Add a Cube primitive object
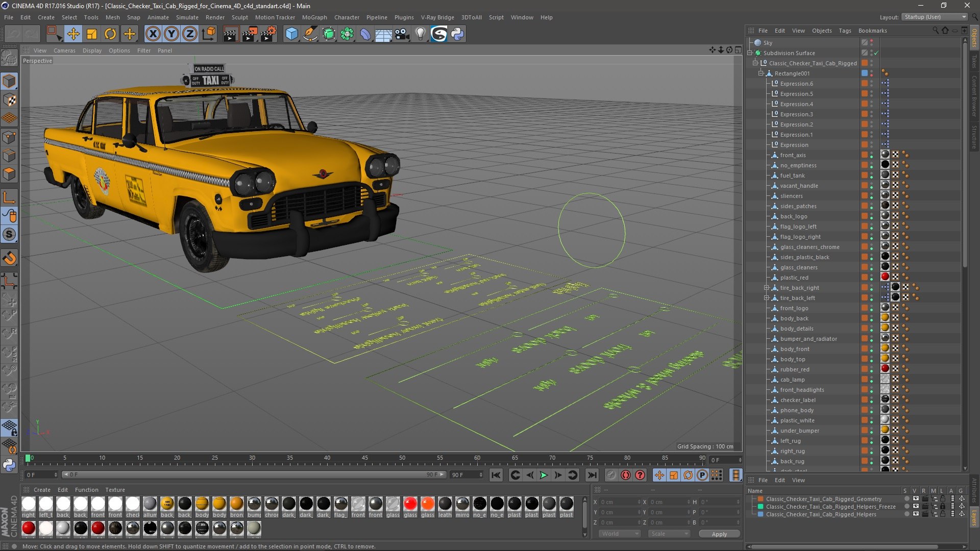 pos(291,34)
